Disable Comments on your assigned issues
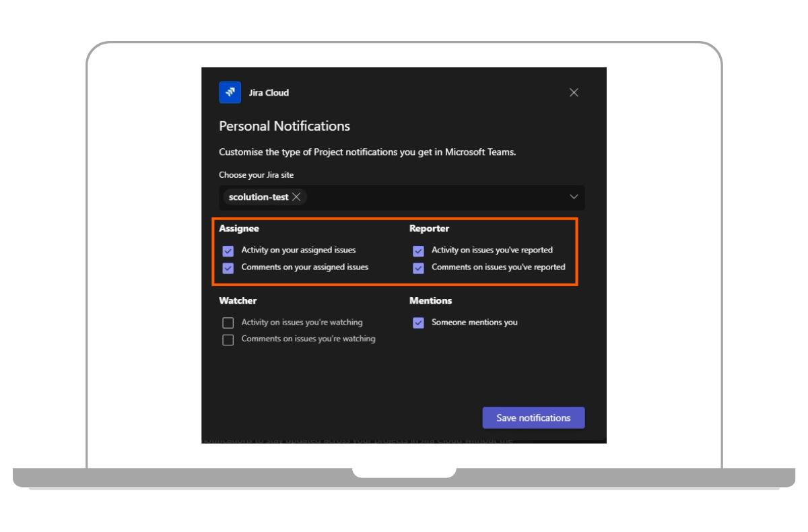808x532 pixels. (228, 268)
